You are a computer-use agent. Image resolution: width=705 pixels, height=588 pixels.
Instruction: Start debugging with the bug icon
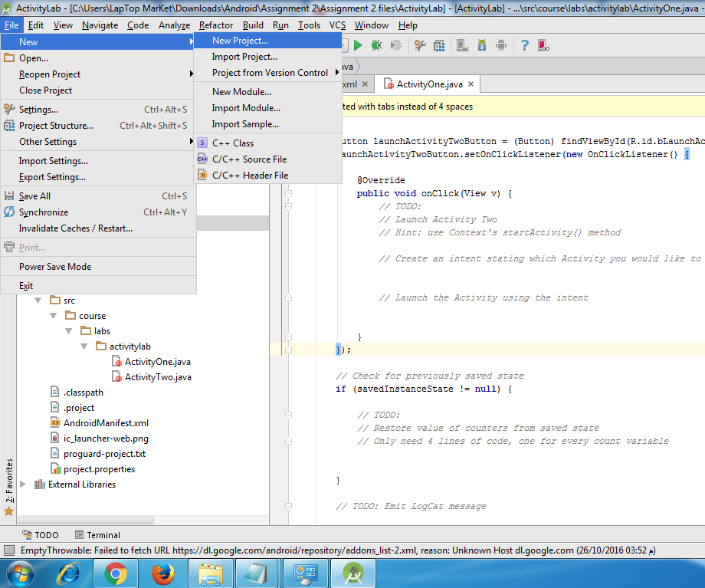[377, 45]
